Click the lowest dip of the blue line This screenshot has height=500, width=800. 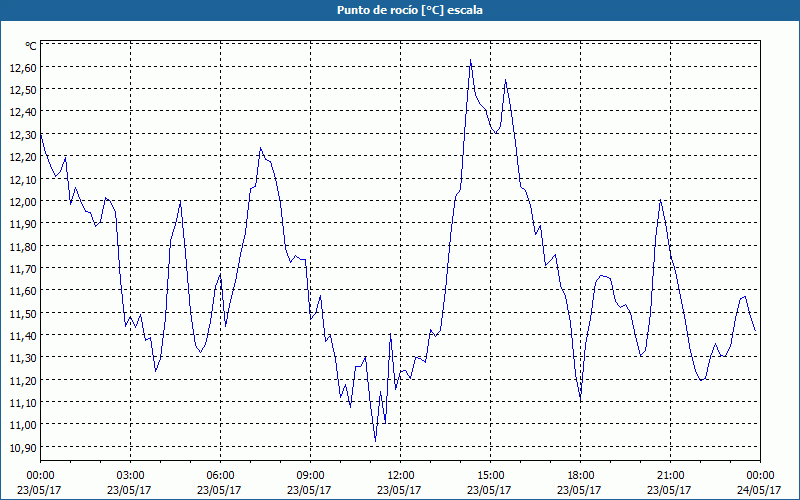pyautogui.click(x=376, y=441)
